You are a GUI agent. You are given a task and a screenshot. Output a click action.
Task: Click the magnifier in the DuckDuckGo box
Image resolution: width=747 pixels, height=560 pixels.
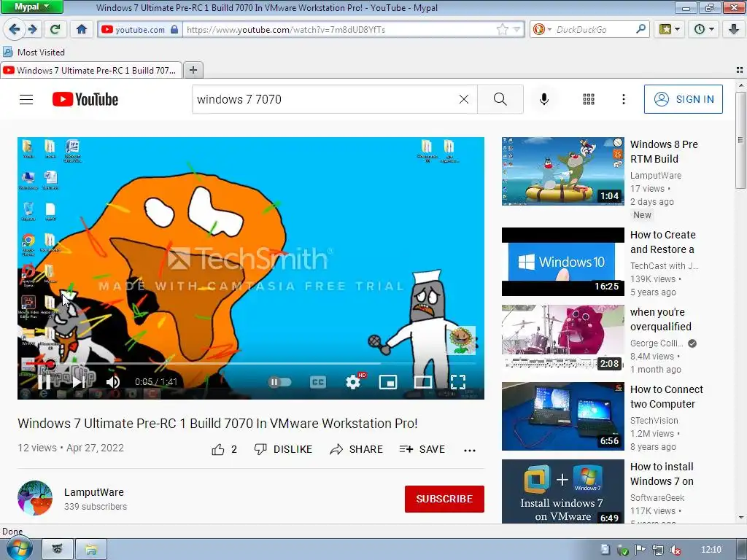pyautogui.click(x=640, y=29)
